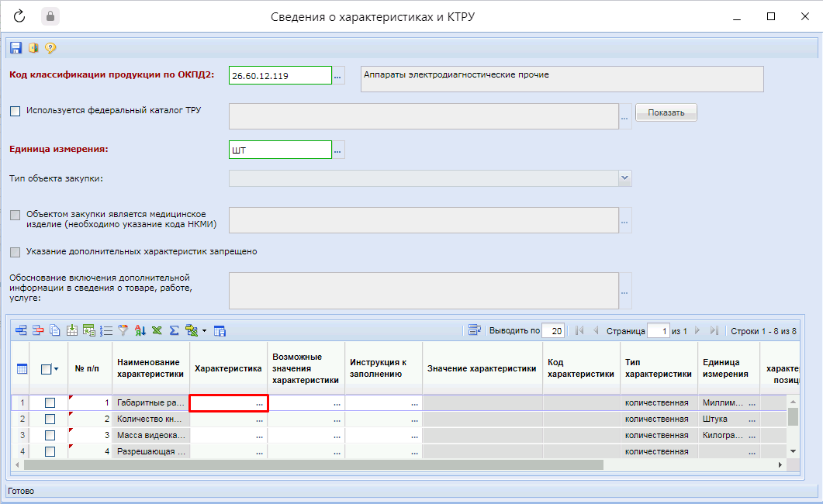Image resolution: width=823 pixels, height=504 pixels.
Task: Click the A-Z sort icon
Action: click(x=140, y=331)
